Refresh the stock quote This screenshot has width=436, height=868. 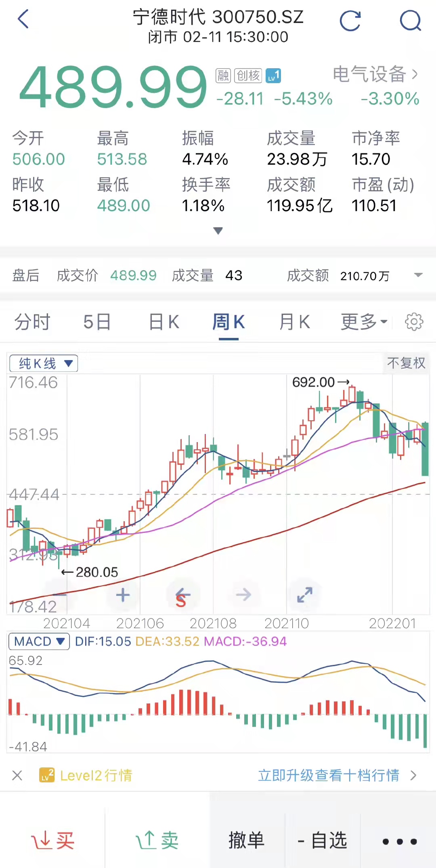point(350,21)
